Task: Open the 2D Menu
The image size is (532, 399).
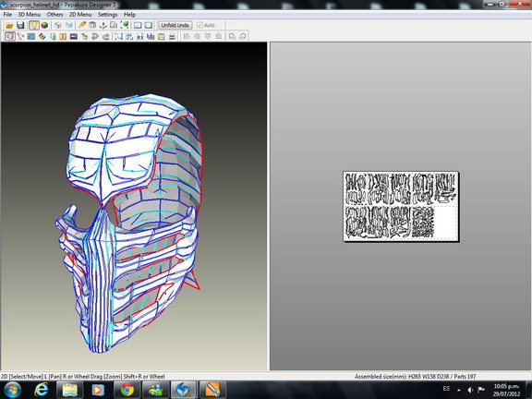Action: click(x=80, y=15)
